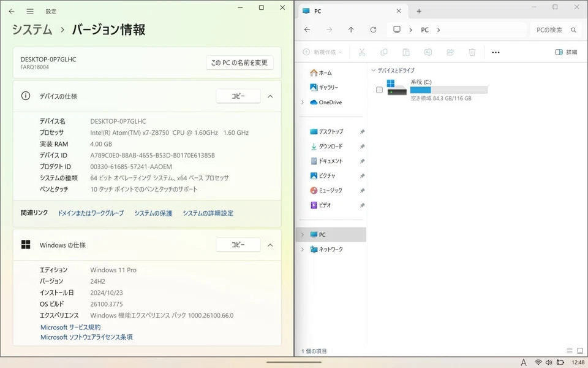Click the Paste icon in Explorer toolbar
The image size is (588, 368).
[x=406, y=52]
